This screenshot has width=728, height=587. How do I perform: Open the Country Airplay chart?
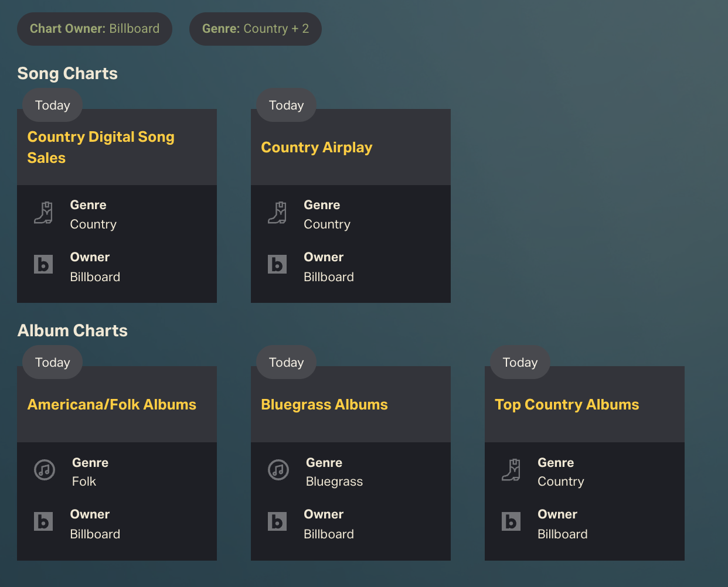click(x=317, y=148)
